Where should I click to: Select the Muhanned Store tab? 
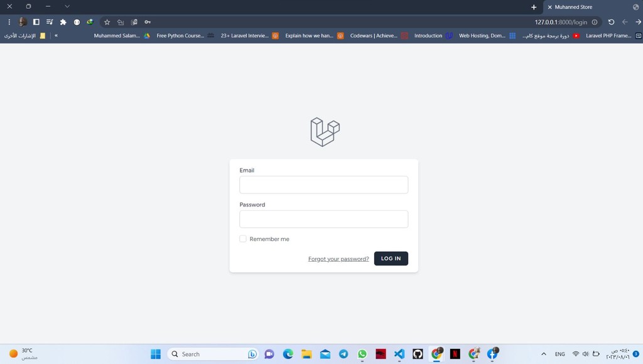tap(592, 7)
